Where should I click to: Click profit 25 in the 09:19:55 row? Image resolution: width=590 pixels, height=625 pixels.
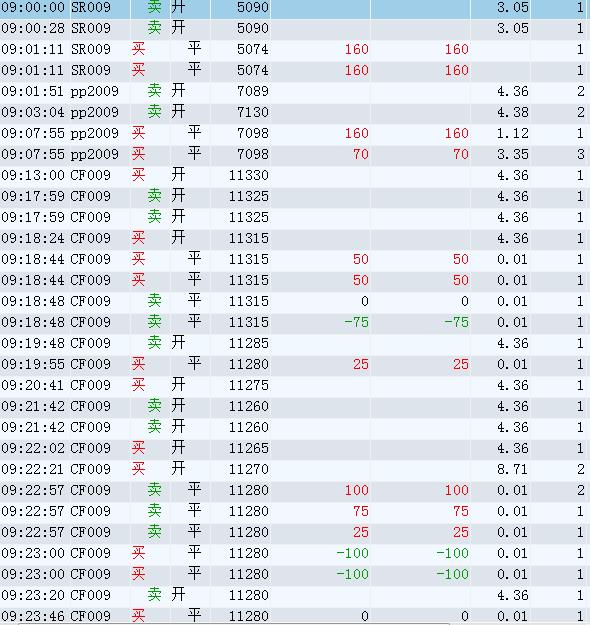pos(360,364)
